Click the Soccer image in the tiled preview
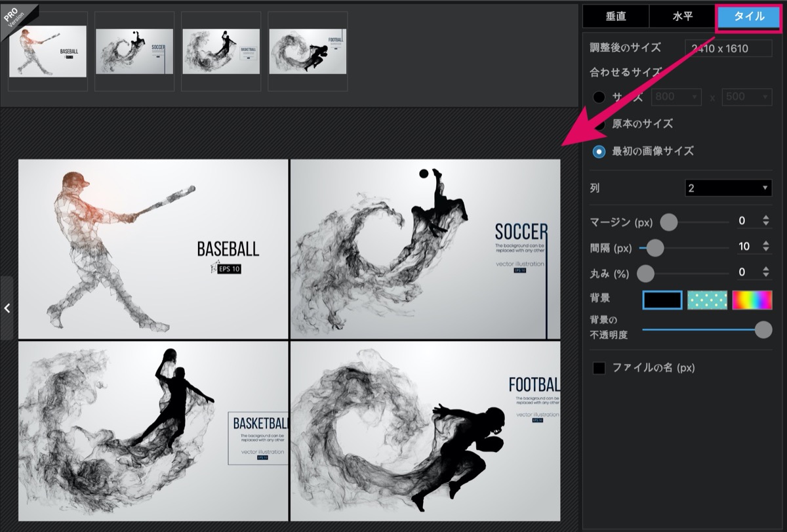Image resolution: width=787 pixels, height=532 pixels. (x=426, y=249)
